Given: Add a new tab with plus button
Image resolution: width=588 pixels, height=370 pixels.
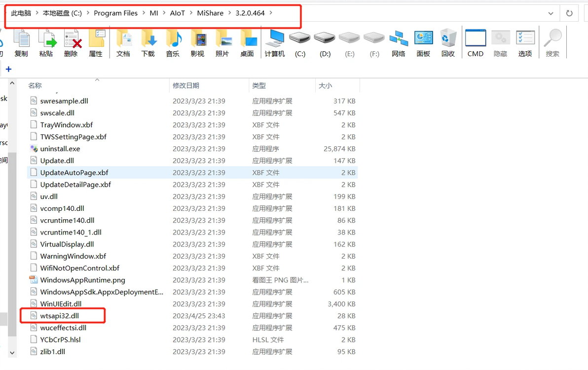Looking at the screenshot, I should point(8,69).
